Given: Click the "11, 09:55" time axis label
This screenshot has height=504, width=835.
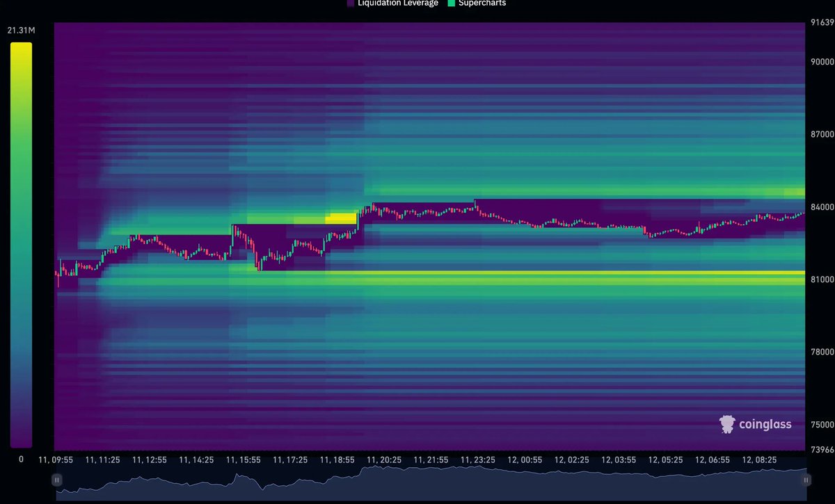Looking at the screenshot, I should (56, 460).
